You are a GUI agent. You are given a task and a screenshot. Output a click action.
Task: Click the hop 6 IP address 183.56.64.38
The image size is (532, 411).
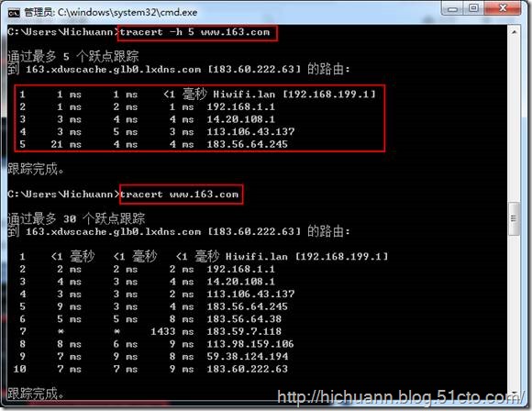coord(244,319)
